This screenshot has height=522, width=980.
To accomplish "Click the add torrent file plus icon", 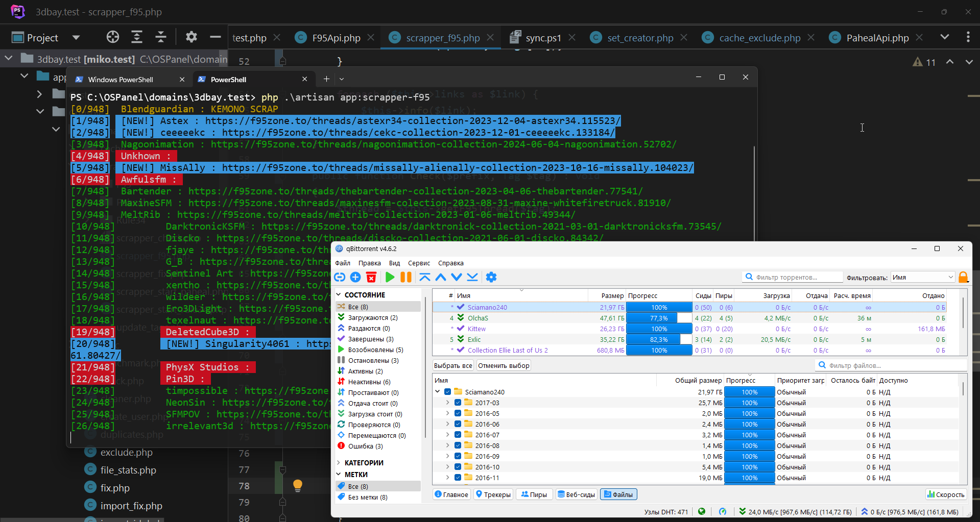I will coord(355,277).
